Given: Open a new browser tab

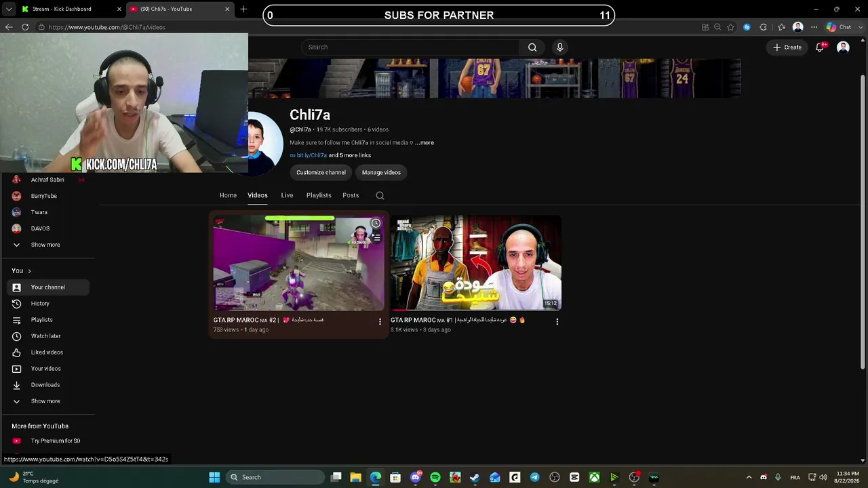Looking at the screenshot, I should point(243,9).
